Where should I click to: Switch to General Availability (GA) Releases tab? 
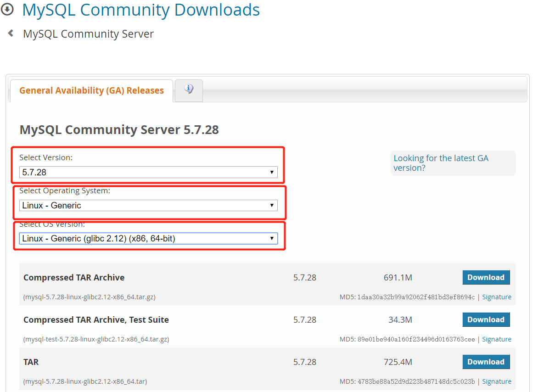point(92,90)
